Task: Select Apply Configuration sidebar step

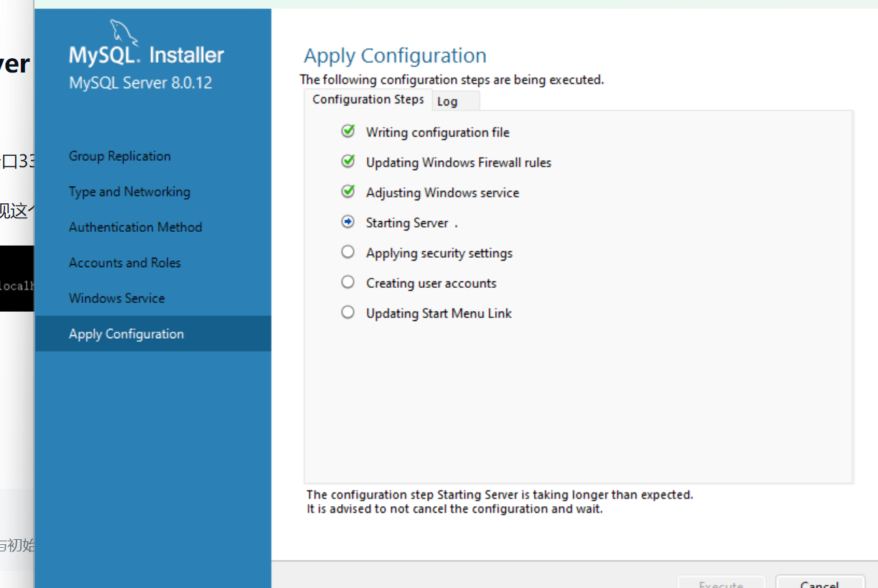Action: [x=153, y=334]
